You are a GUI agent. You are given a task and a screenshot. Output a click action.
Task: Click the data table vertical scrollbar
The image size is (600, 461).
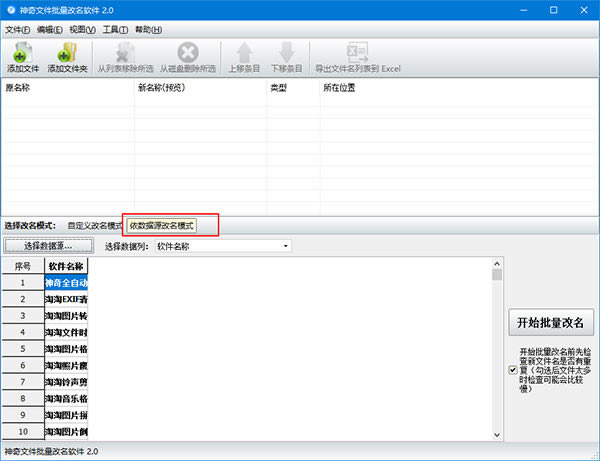coord(497,350)
